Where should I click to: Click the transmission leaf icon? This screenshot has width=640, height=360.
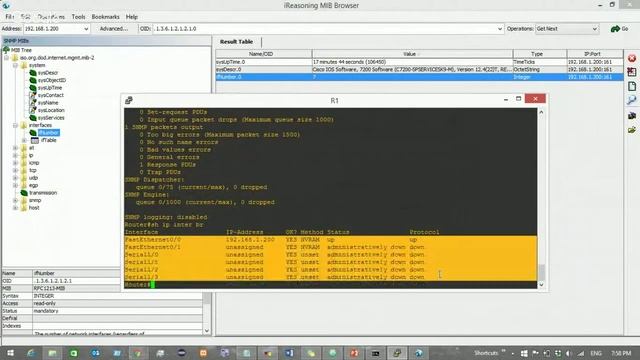[24, 193]
